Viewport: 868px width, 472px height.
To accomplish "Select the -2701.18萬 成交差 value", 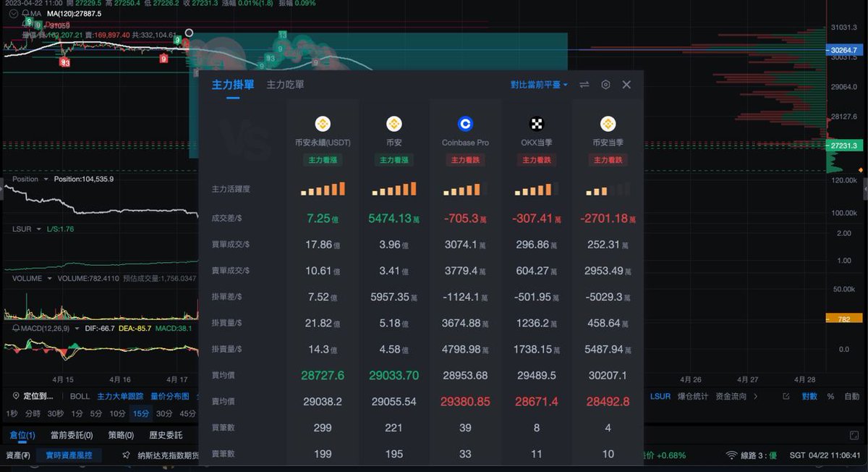I will click(x=608, y=218).
